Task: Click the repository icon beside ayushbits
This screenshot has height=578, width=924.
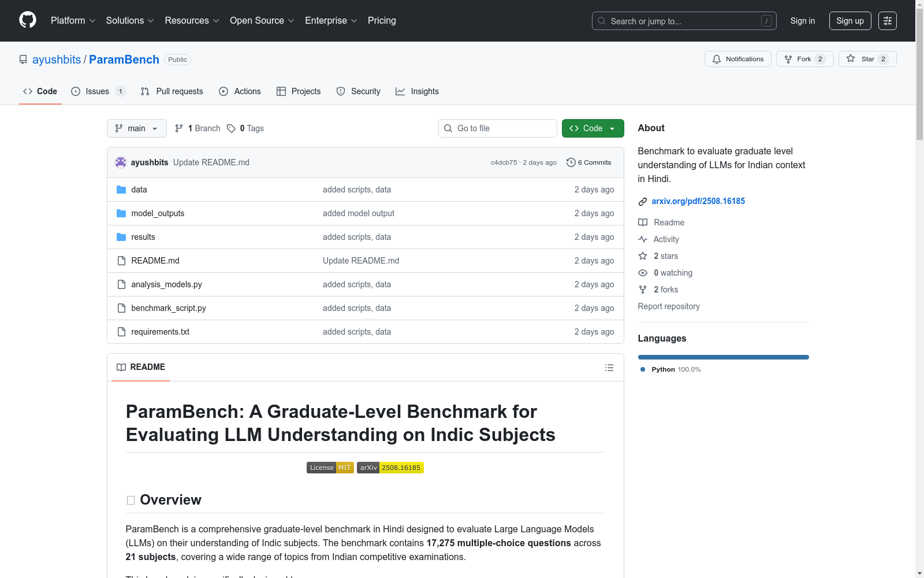Action: [23, 60]
